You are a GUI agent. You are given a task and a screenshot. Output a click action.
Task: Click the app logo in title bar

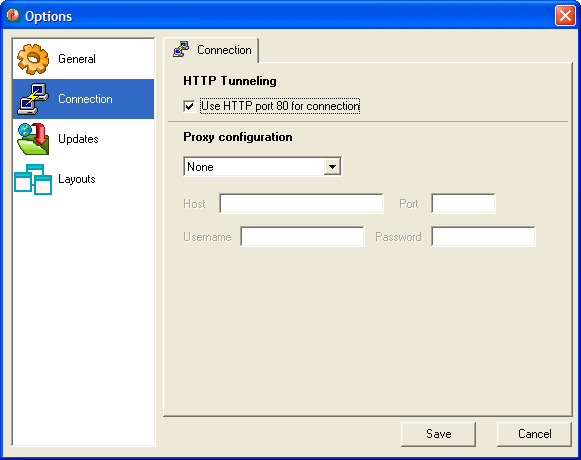coord(13,16)
